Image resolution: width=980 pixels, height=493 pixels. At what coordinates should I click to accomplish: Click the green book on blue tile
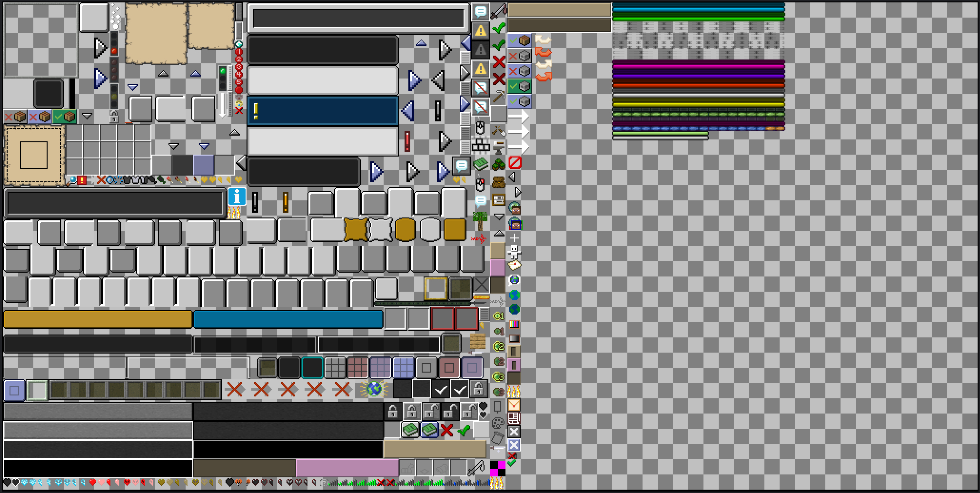[429, 430]
